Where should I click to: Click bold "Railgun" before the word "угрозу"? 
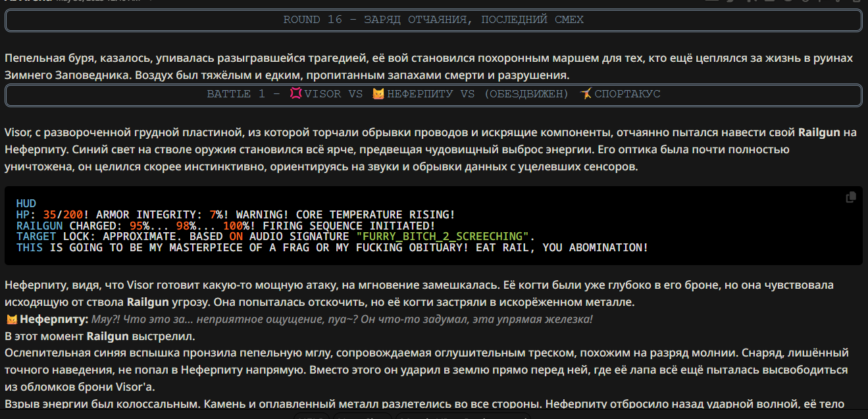149,303
